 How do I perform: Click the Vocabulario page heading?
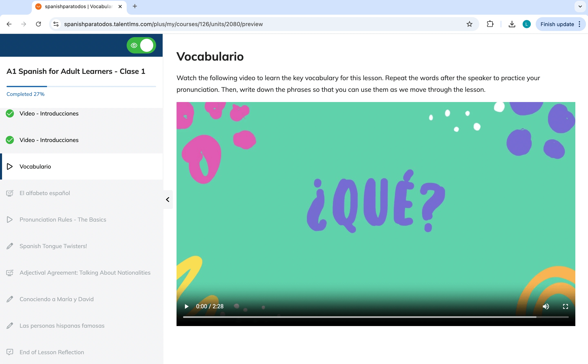coord(210,57)
